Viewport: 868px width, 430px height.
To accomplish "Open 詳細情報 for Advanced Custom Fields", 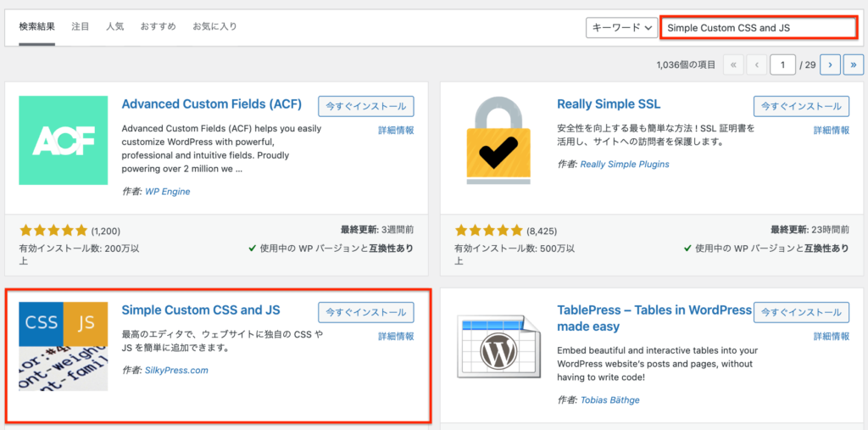I will coord(396,131).
